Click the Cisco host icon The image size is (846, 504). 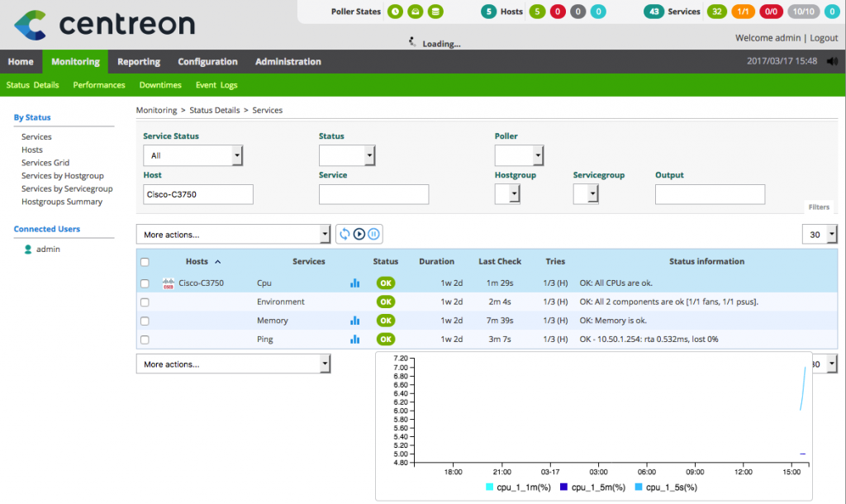point(169,283)
